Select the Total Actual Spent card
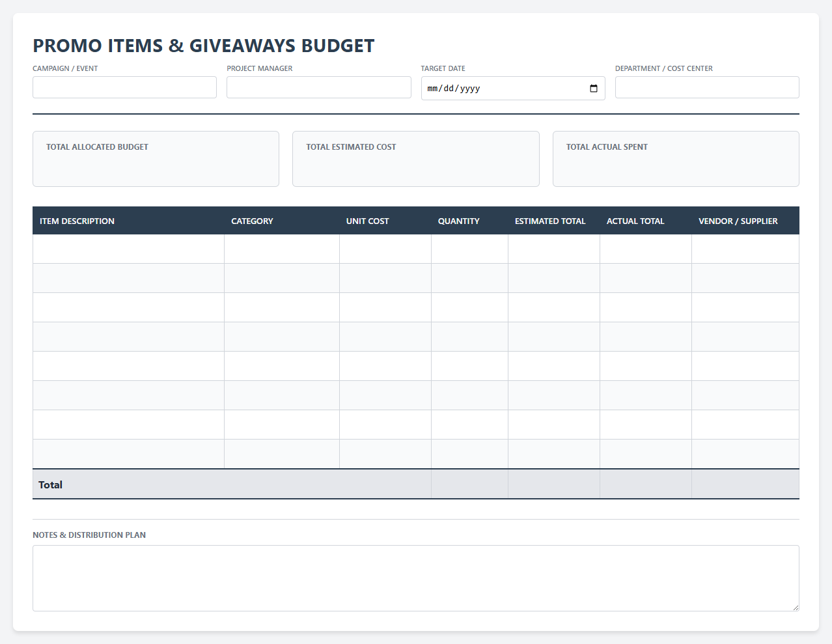 click(x=676, y=159)
